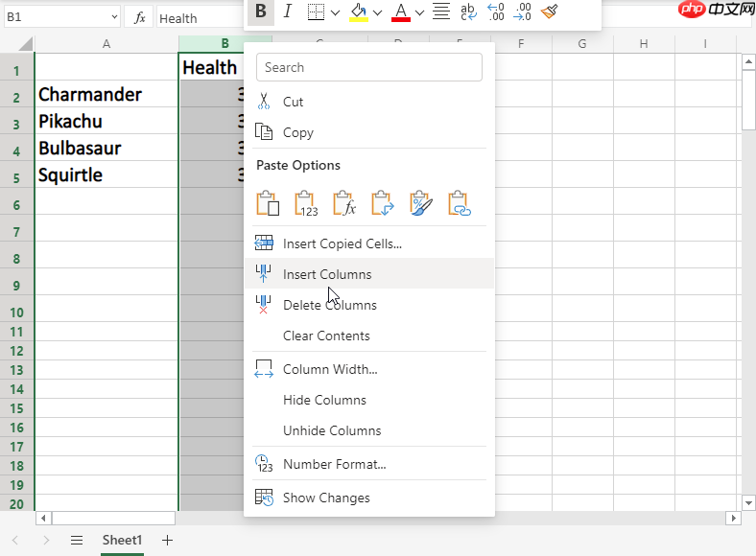Viewport: 756px width, 556px height.
Task: Select the plain Paste option icon
Action: pos(268,203)
